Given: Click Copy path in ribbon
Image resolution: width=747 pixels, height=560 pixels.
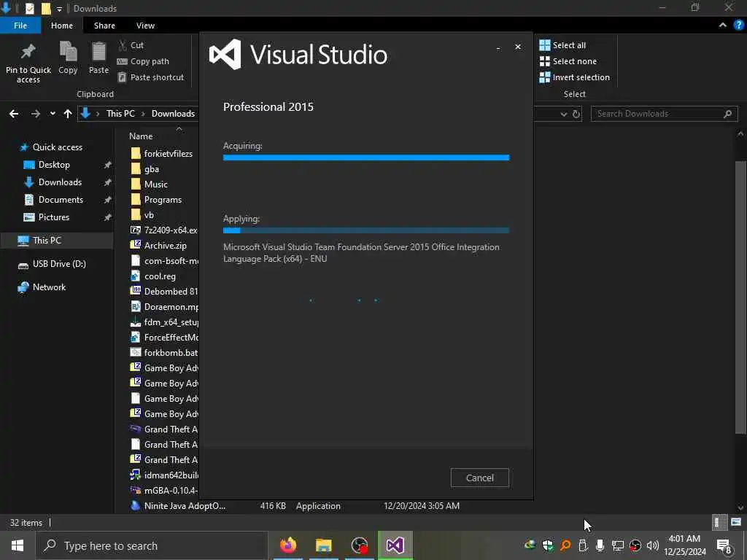Looking at the screenshot, I should [x=143, y=61].
